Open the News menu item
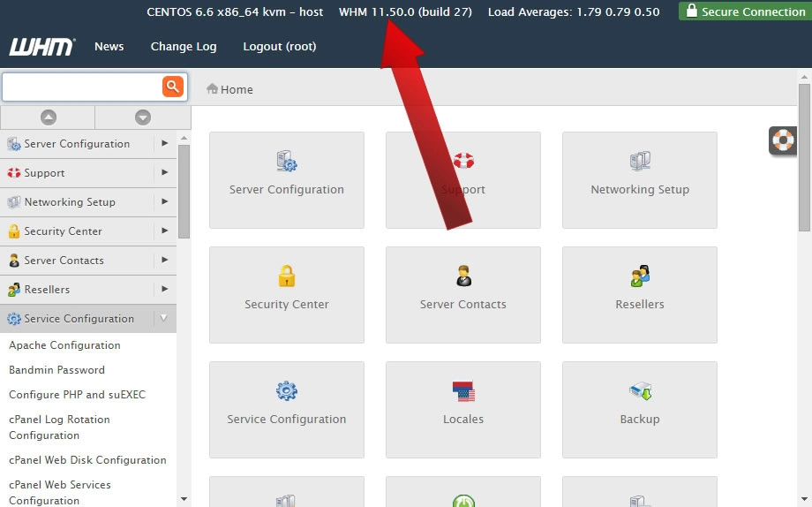812x507 pixels. pos(109,47)
